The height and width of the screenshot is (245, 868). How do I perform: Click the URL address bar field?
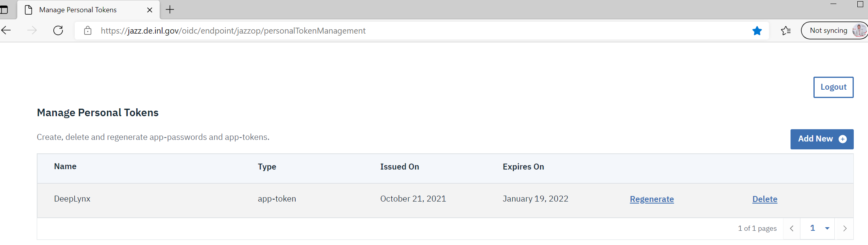395,31
